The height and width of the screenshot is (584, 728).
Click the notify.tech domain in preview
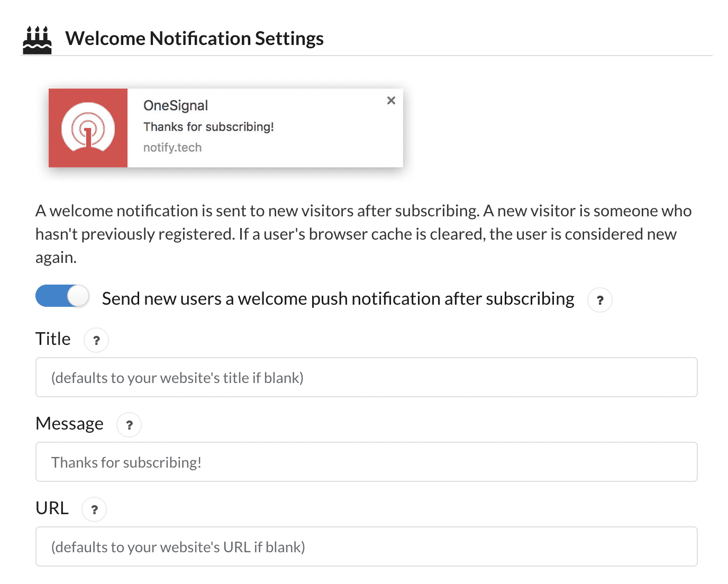click(172, 148)
